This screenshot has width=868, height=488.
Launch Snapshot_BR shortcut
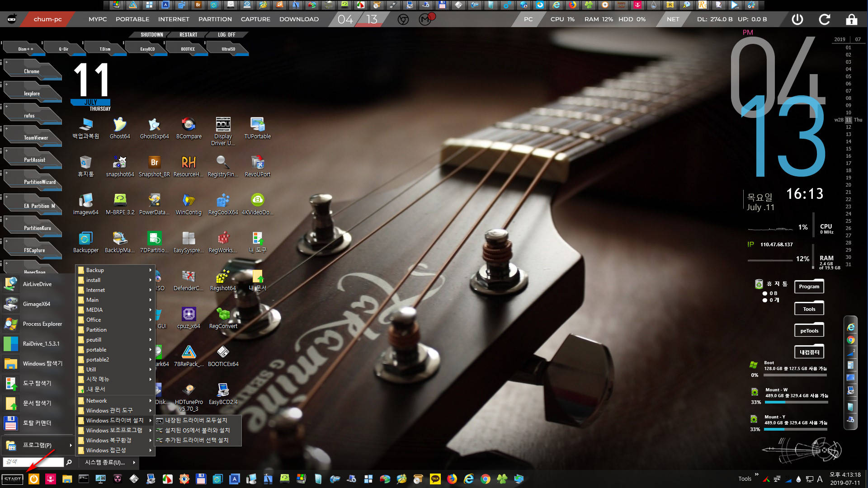click(x=154, y=166)
